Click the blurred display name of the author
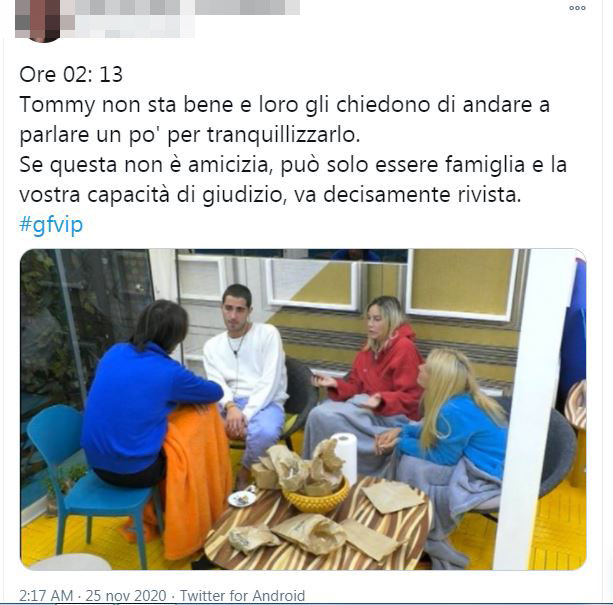 [x=187, y=7]
